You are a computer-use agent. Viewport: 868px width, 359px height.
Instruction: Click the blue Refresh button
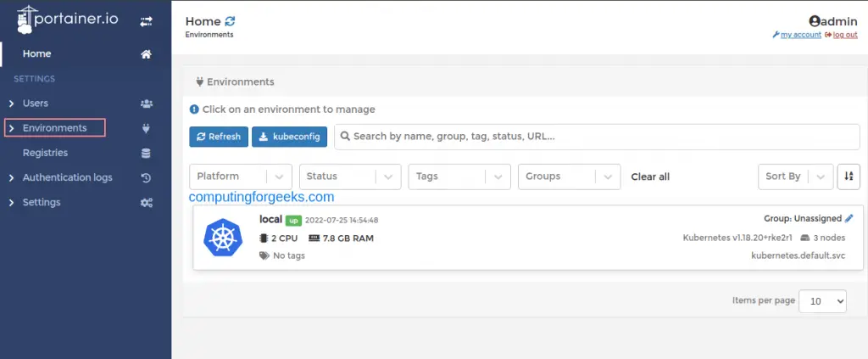219,137
